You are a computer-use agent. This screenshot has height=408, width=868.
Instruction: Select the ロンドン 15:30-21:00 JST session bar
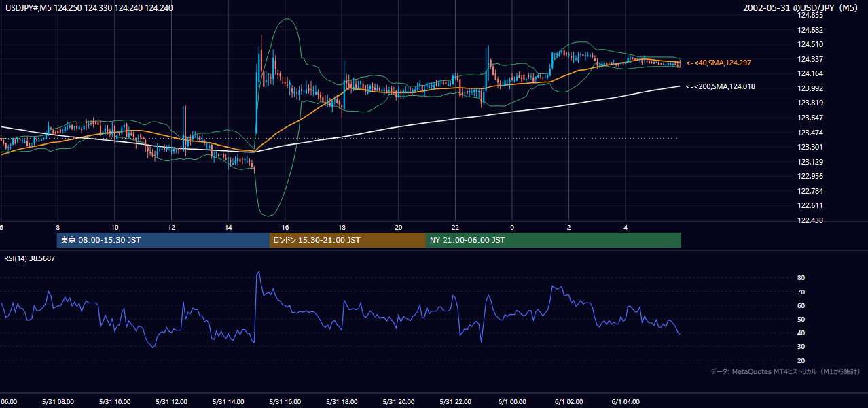coord(348,240)
